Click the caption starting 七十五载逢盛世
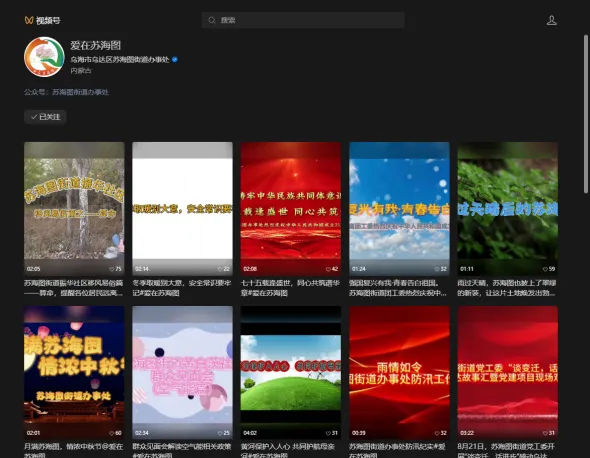This screenshot has width=590, height=458. pos(290,288)
